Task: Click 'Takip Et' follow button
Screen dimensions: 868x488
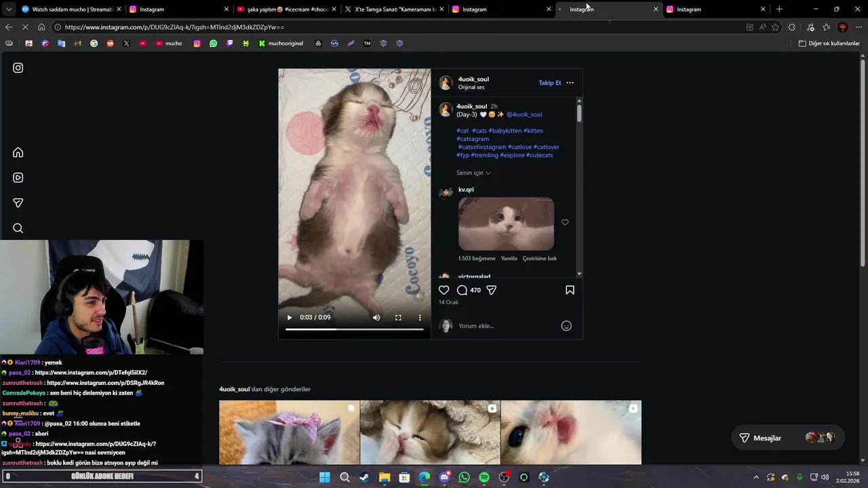Action: [x=550, y=83]
